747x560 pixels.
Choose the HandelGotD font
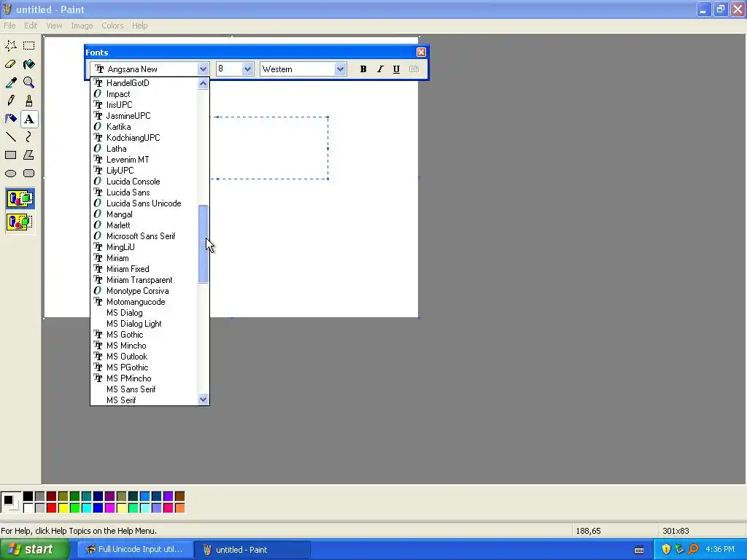[x=144, y=83]
